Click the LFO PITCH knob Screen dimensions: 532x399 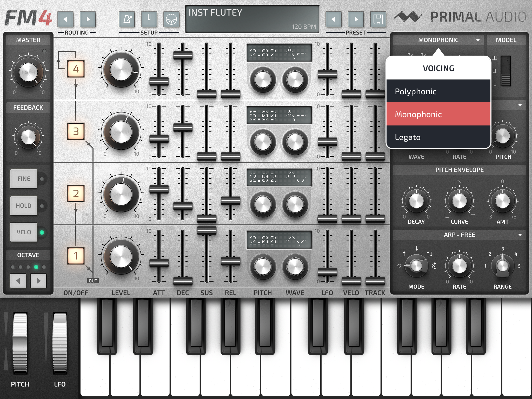tap(502, 136)
